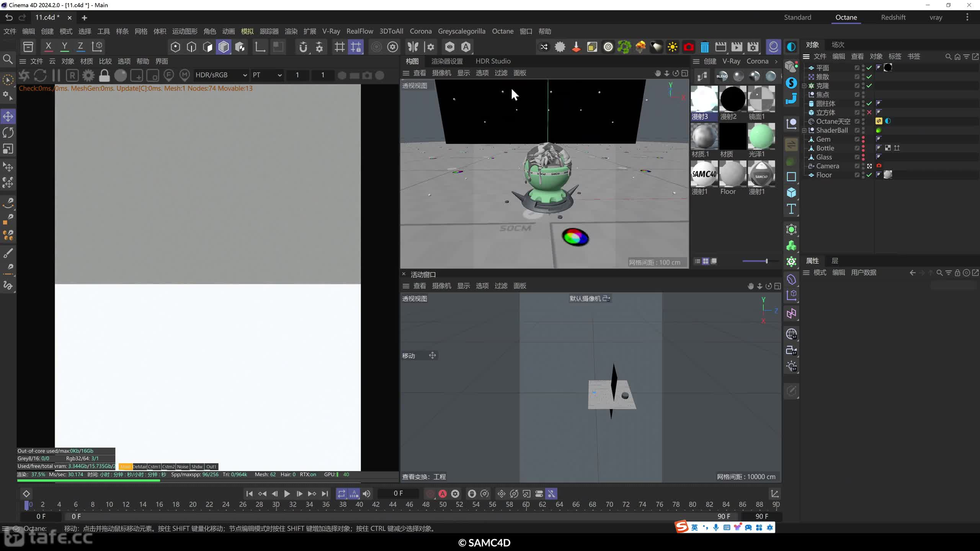980x551 pixels.
Task: Click the text T tool in right strip
Action: (791, 209)
